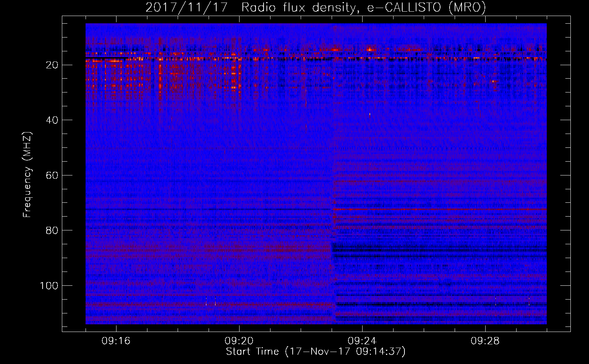
Task: Click the '09:20' time tick label
Action: 239,341
